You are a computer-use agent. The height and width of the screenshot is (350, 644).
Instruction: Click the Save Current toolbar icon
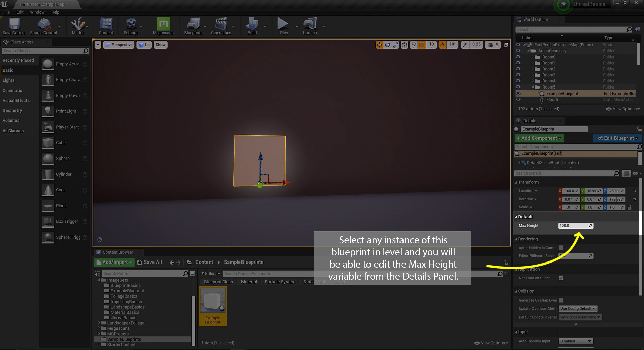14,26
